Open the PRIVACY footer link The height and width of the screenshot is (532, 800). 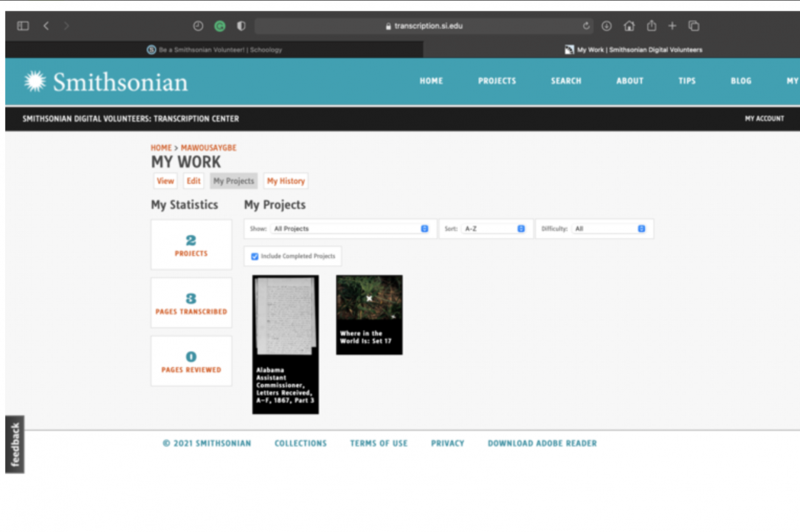click(447, 443)
